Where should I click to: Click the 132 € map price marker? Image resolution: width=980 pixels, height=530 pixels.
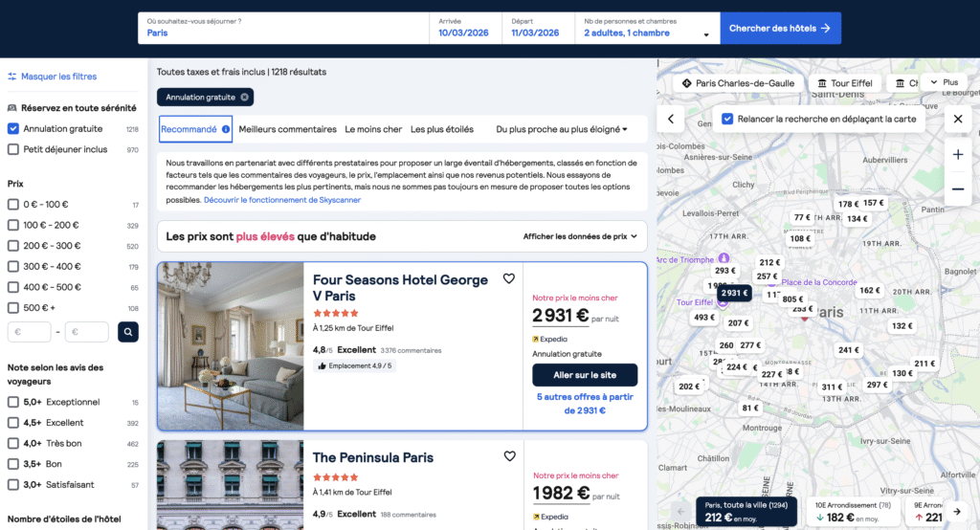pyautogui.click(x=902, y=325)
